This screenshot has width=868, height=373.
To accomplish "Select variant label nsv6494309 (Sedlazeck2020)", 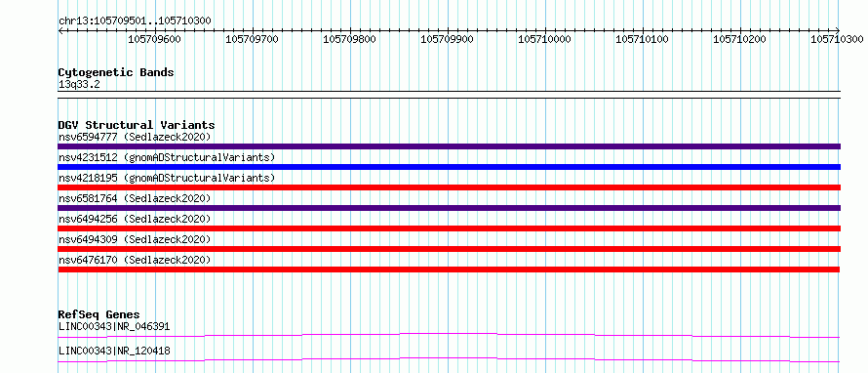I will point(135,239).
